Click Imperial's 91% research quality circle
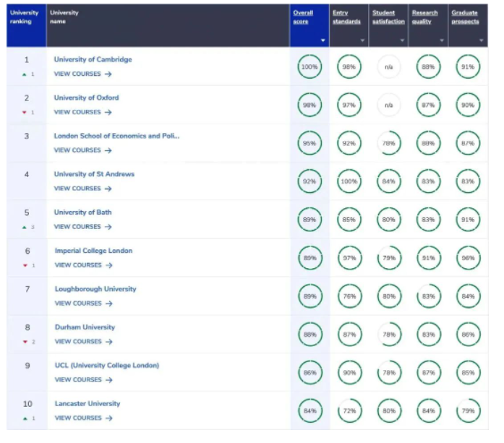The image size is (504, 443). pos(429,258)
